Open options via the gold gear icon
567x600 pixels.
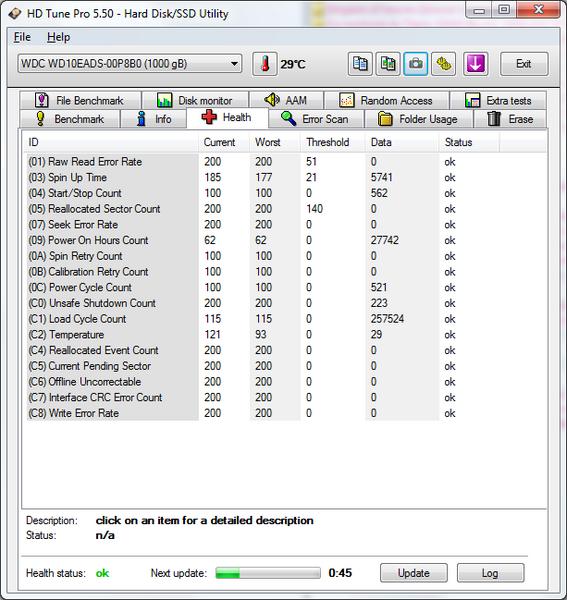click(444, 64)
